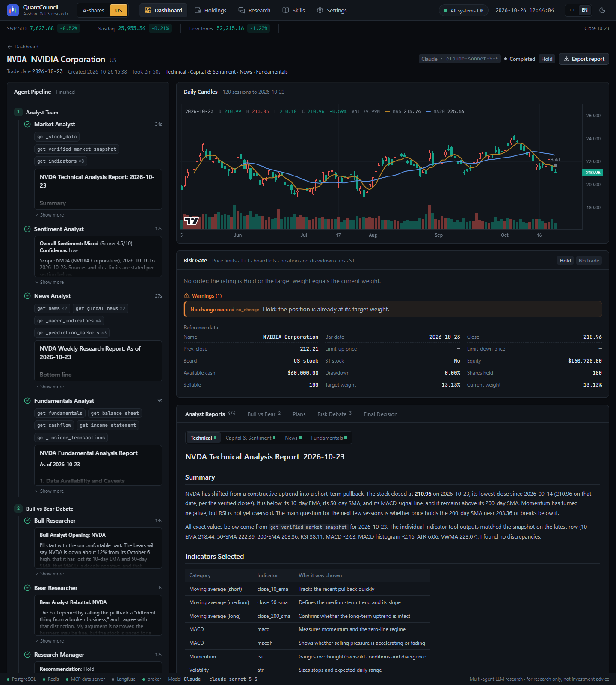
Task: Click the Market Analyst completed check icon
Action: (x=27, y=124)
